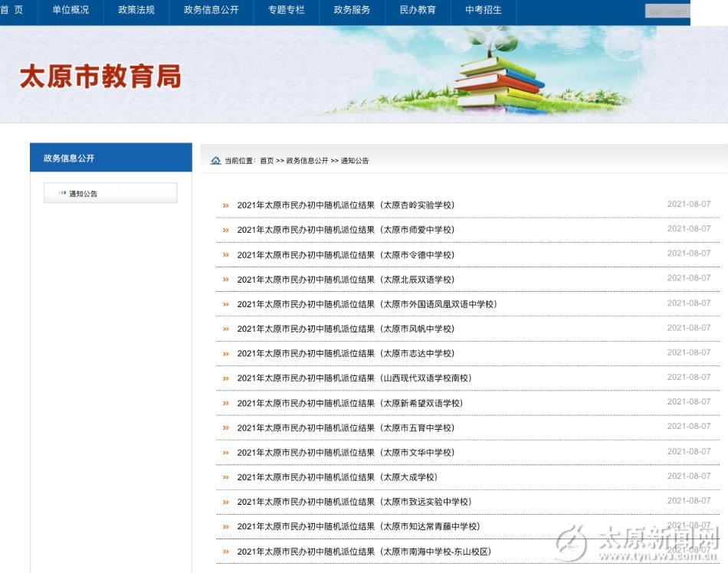Go to 政策法规 in top navigation
The height and width of the screenshot is (573, 728).
[x=136, y=10]
